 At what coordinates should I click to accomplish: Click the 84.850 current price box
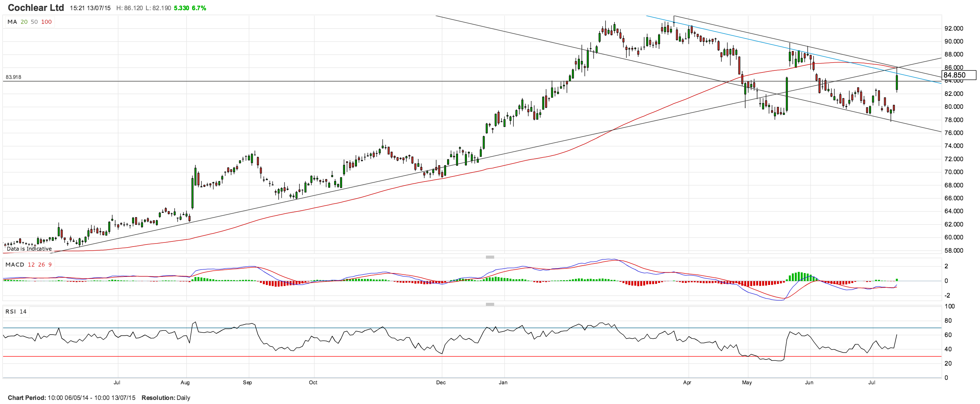[959, 75]
